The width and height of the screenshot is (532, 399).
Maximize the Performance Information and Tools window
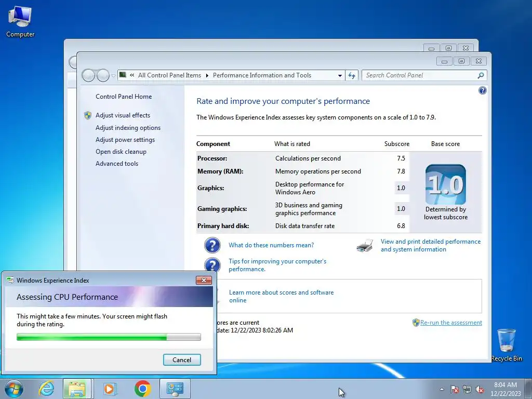pyautogui.click(x=461, y=61)
